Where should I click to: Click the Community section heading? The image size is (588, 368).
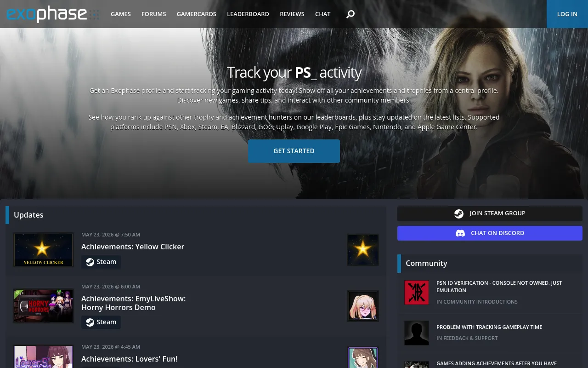[x=426, y=263]
